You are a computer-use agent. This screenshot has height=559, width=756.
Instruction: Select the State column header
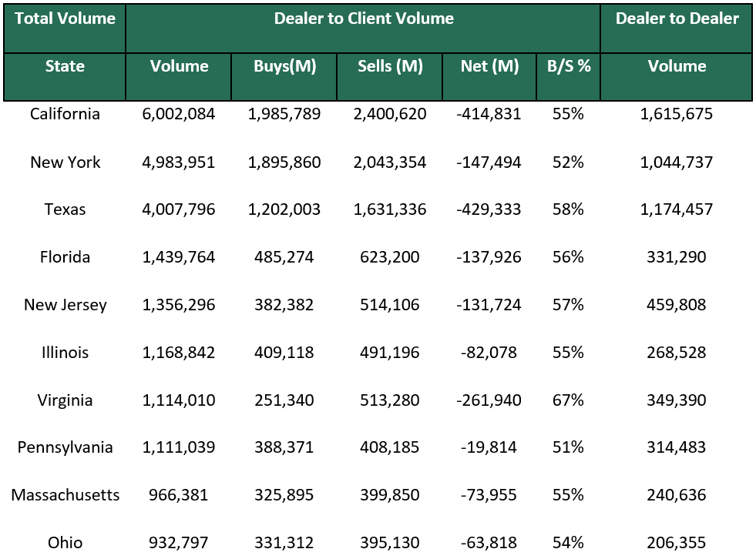pyautogui.click(x=65, y=66)
